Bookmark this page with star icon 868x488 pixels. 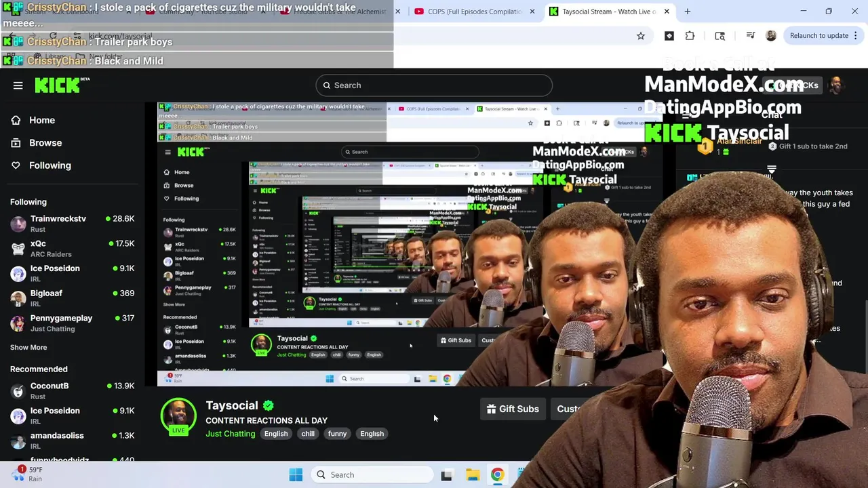point(641,36)
